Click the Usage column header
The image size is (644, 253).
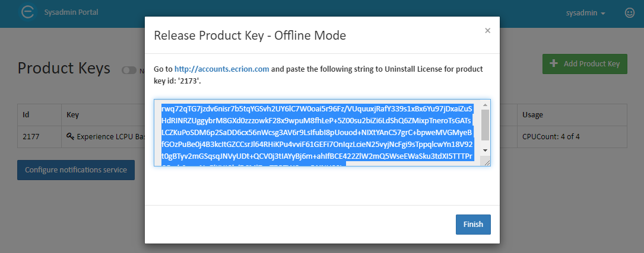pyautogui.click(x=532, y=115)
